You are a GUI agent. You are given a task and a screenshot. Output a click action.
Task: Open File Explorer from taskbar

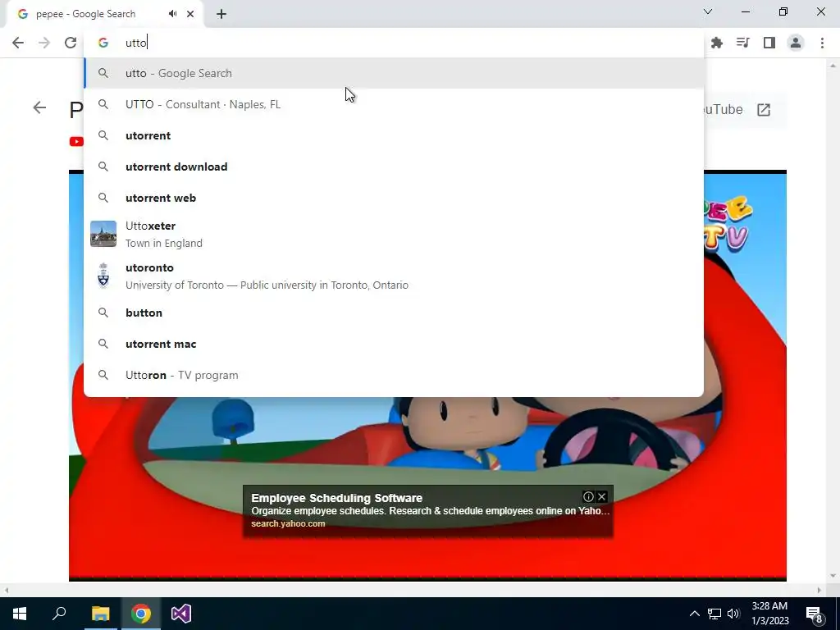tap(100, 614)
